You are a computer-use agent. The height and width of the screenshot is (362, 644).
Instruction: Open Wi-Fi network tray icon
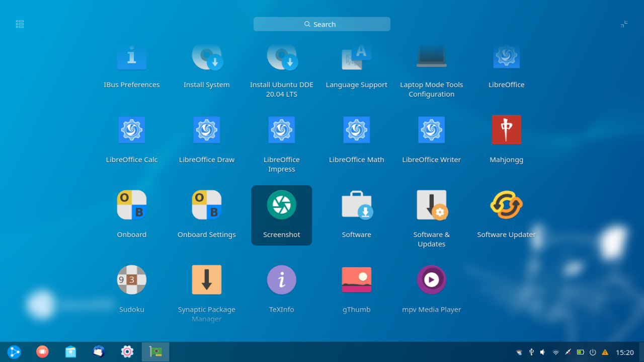point(556,352)
